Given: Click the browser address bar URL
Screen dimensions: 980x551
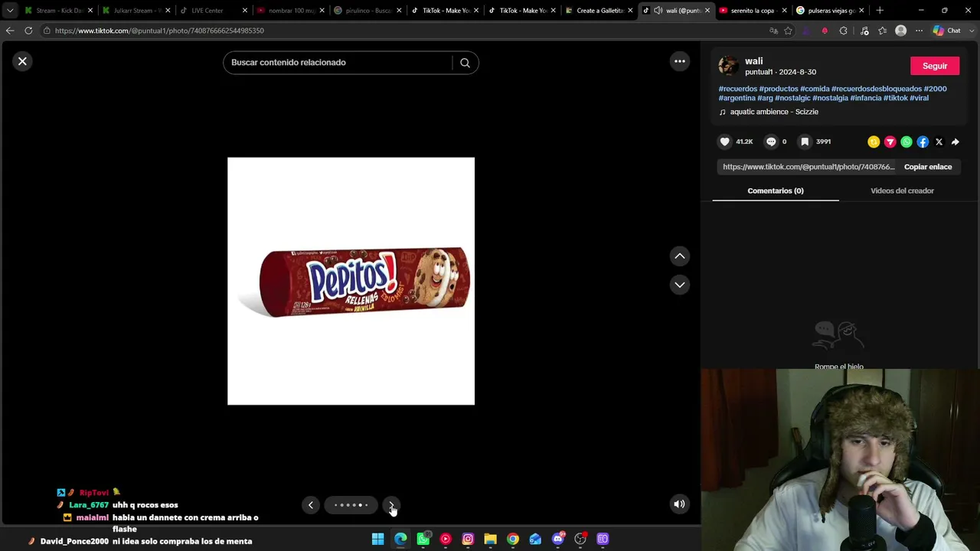Looking at the screenshot, I should coord(159,31).
